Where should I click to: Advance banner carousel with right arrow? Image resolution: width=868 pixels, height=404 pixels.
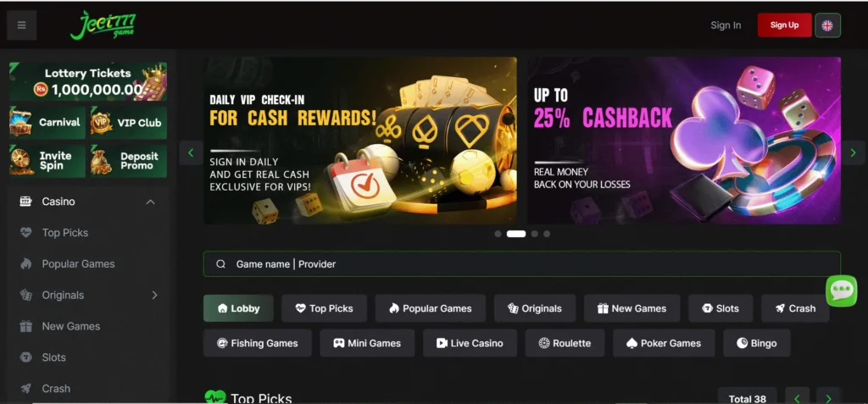(853, 152)
